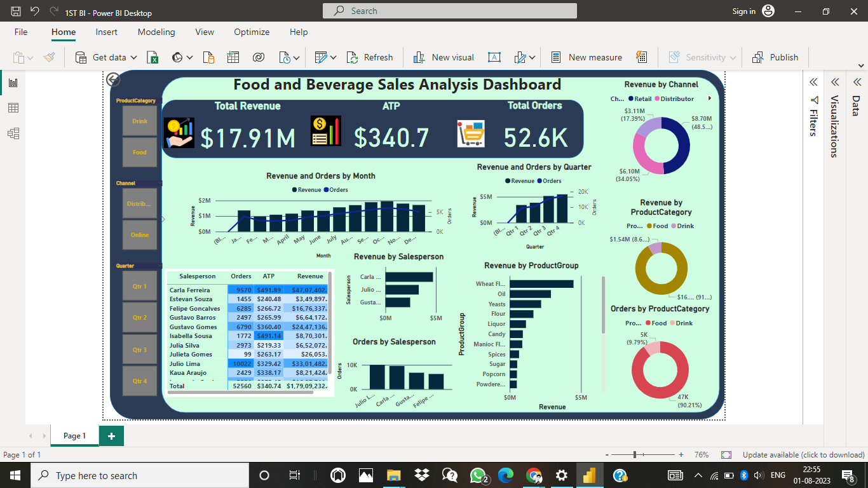Select Qtr 3 in the Quarter slicer
The width and height of the screenshot is (868, 488).
[x=139, y=349]
